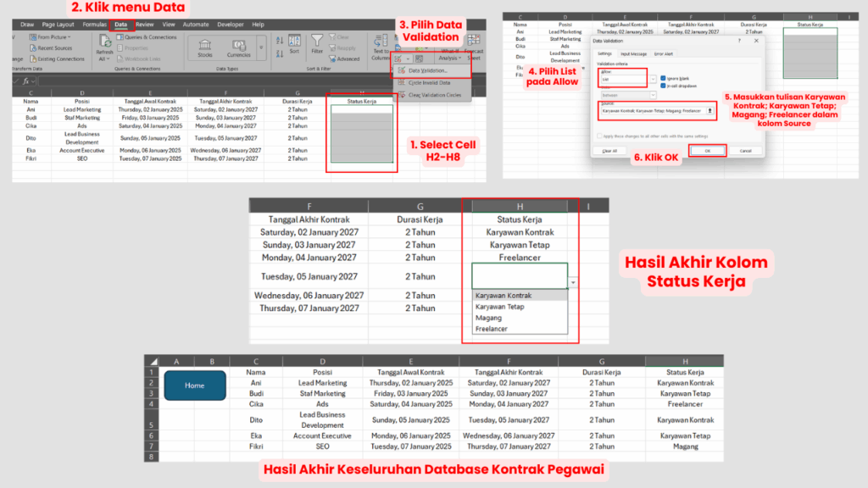The image size is (868, 488).
Task: Open the Allow dropdown showing List
Action: pyautogui.click(x=654, y=79)
